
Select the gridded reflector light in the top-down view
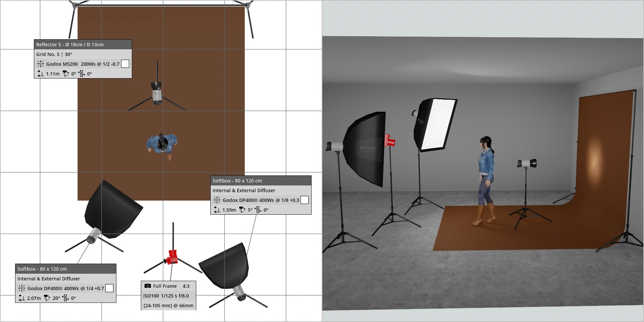[x=157, y=93]
